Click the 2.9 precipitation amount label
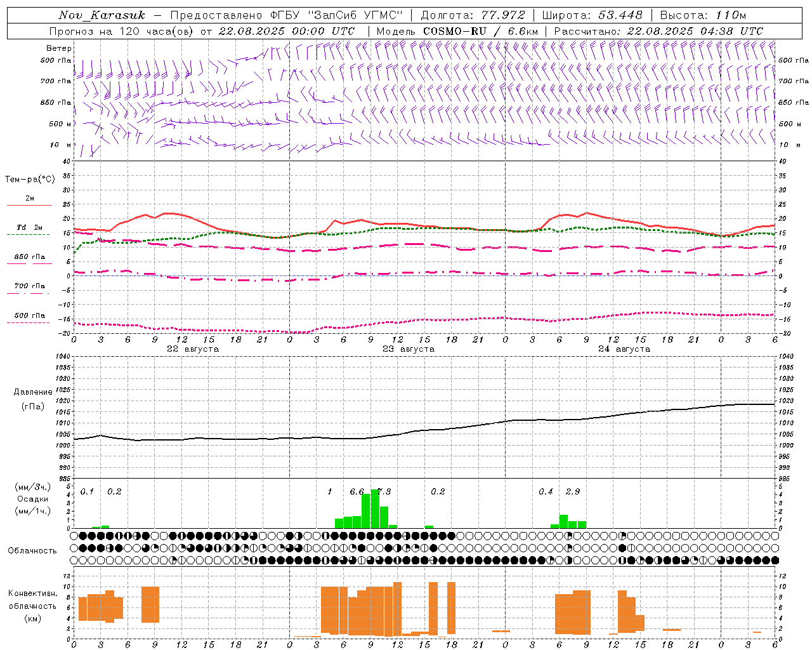The height and width of the screenshot is (650, 812). pos(573,492)
